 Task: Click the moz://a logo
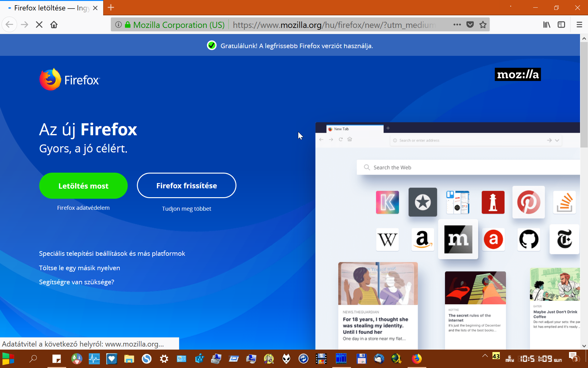[x=518, y=74]
